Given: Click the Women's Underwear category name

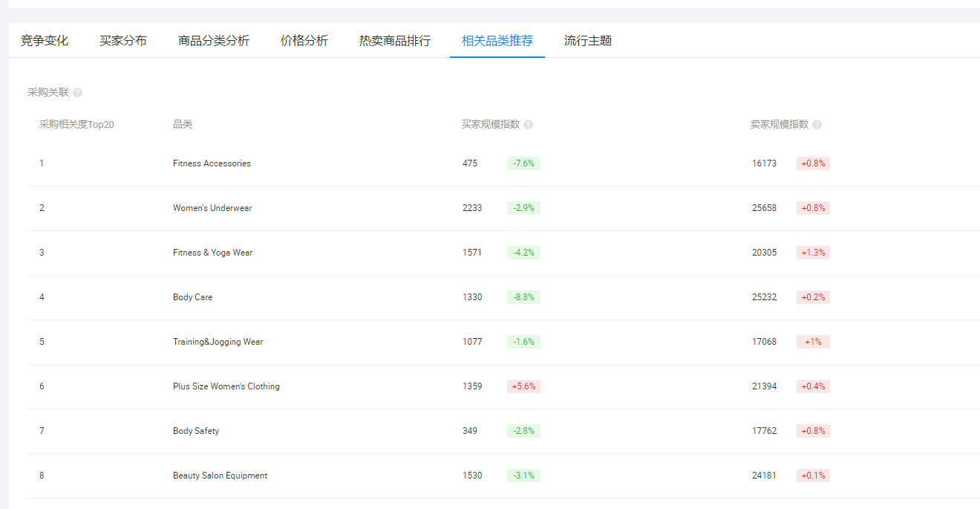Looking at the screenshot, I should click(x=212, y=207).
